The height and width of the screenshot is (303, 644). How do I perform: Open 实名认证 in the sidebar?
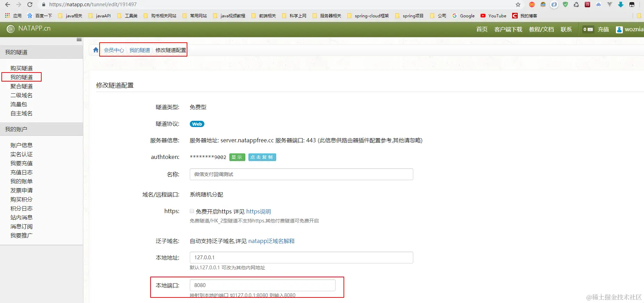[22, 154]
